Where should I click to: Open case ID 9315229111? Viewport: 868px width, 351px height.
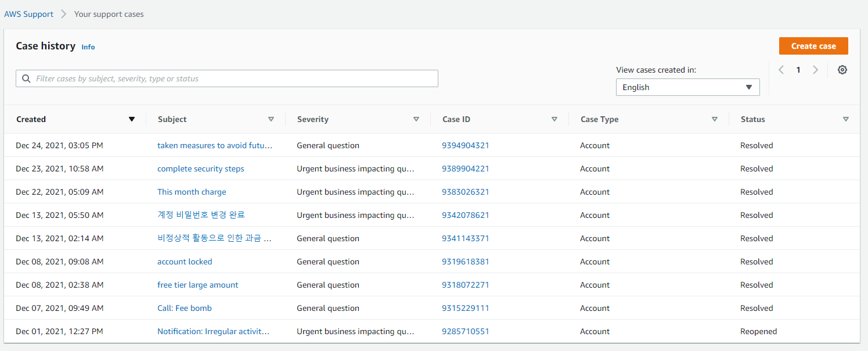click(466, 308)
